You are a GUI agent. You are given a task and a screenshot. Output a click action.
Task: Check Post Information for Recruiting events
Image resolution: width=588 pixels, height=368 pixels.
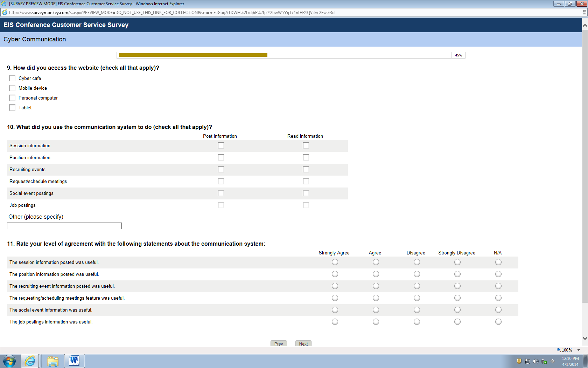(x=220, y=169)
